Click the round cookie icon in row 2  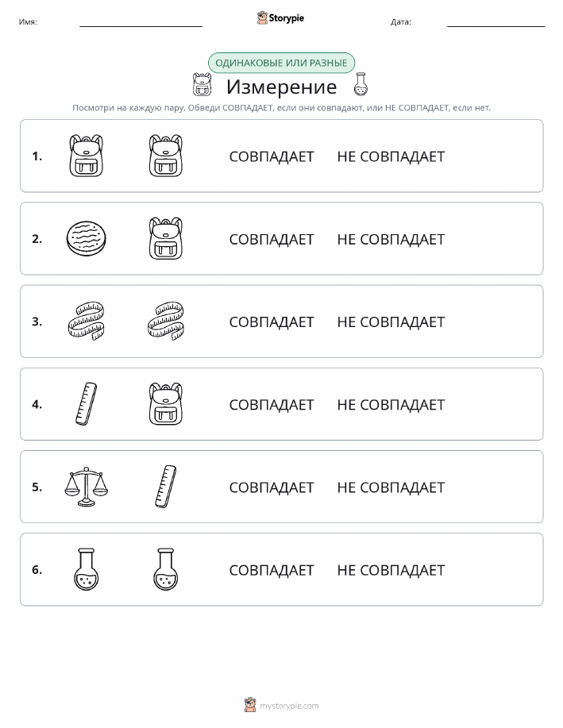pyautogui.click(x=87, y=239)
